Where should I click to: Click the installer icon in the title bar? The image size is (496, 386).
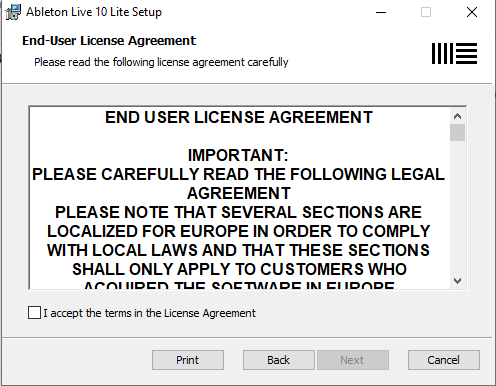click(13, 12)
